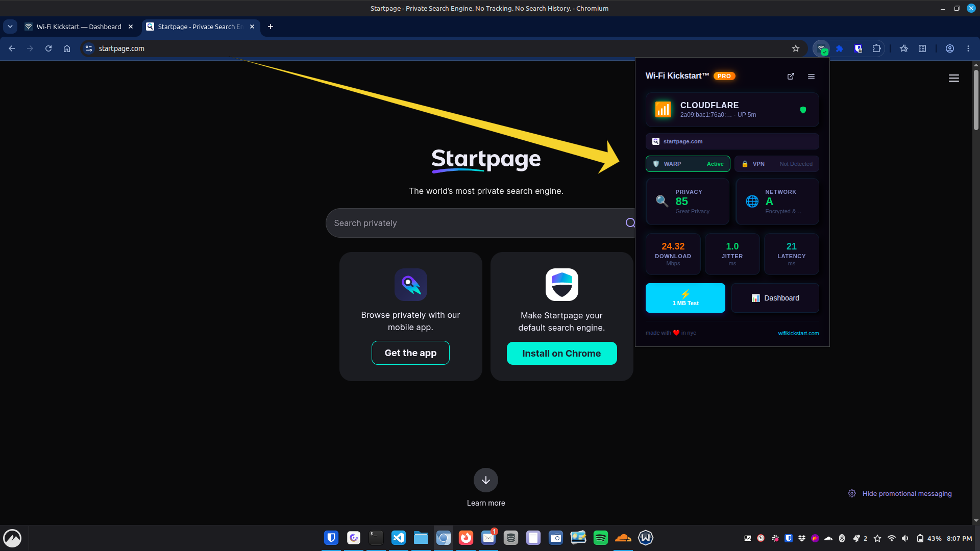View site information icon in address bar
This screenshot has width=980, height=551.
coord(89,48)
